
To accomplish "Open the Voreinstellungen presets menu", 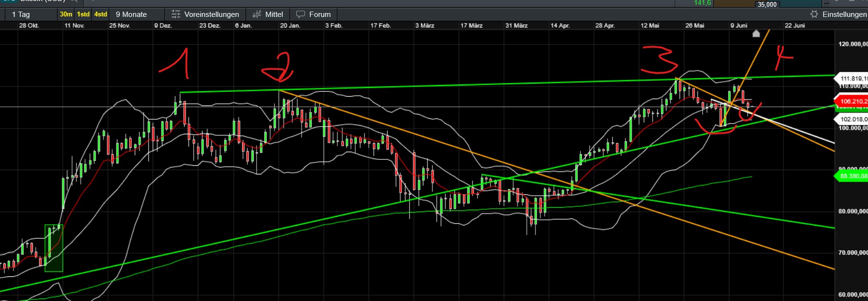I will 205,14.
